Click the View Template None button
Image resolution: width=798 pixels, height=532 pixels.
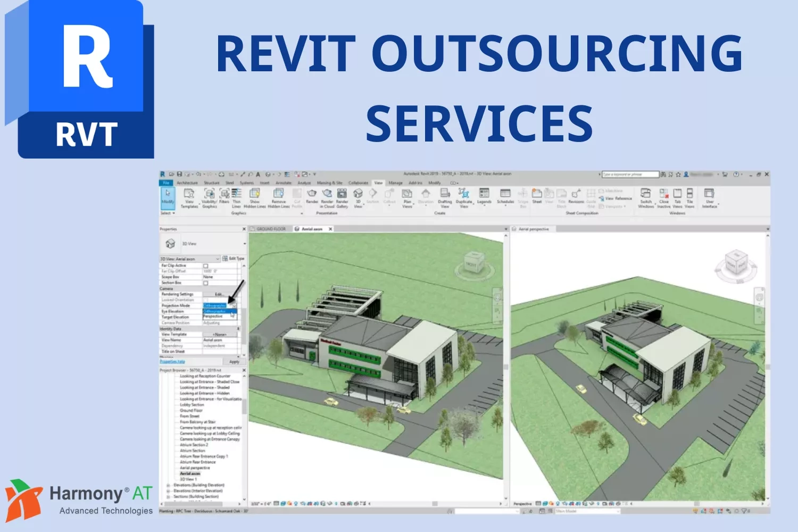220,335
